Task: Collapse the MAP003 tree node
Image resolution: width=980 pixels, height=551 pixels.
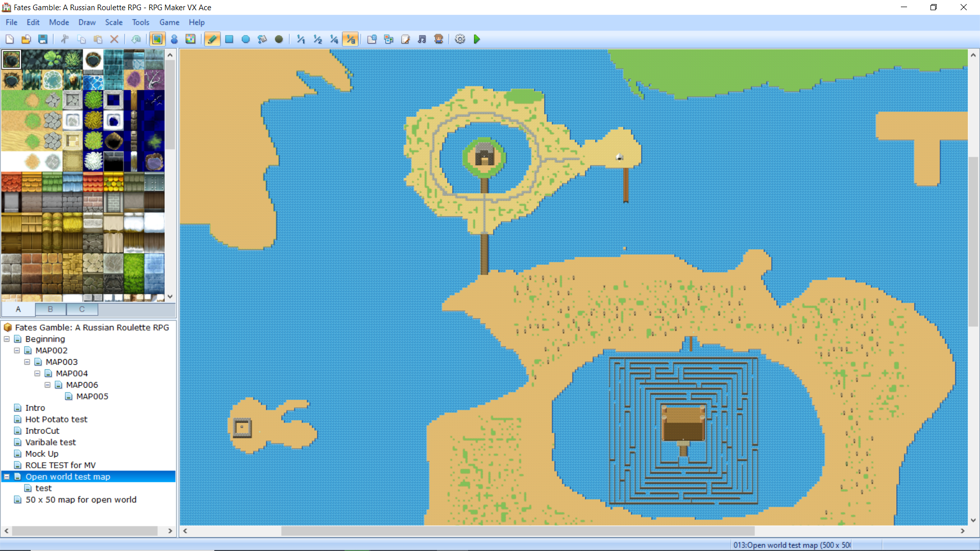Action: tap(27, 362)
